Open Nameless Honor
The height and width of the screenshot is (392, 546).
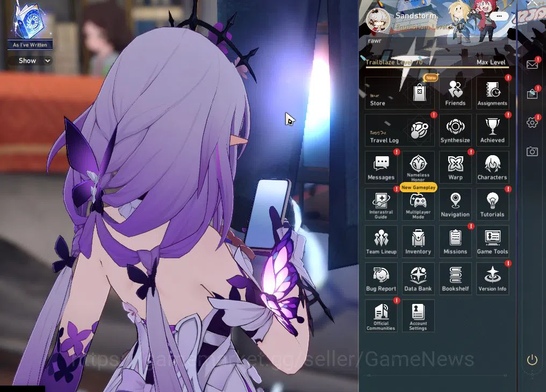pyautogui.click(x=418, y=168)
